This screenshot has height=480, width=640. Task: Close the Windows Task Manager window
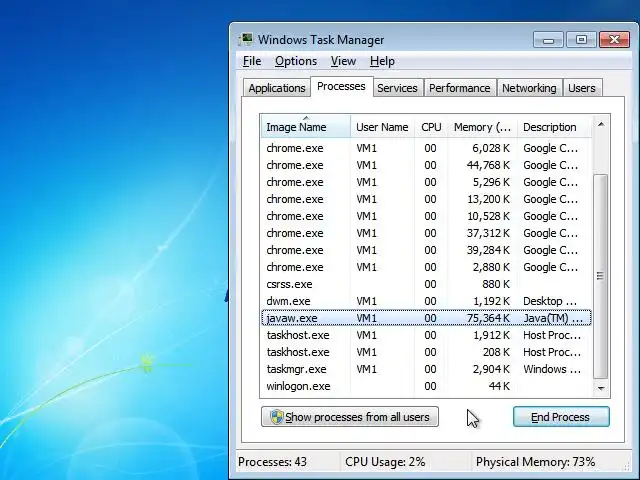coord(614,40)
